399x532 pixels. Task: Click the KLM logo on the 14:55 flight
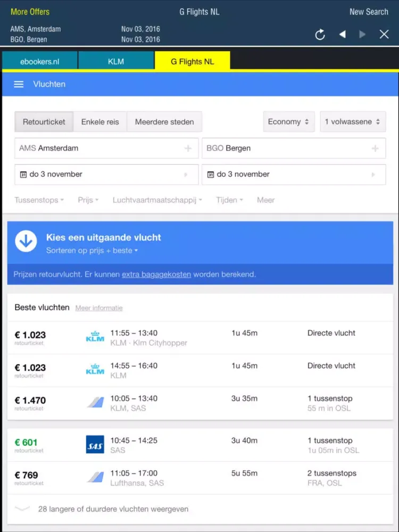click(x=95, y=369)
